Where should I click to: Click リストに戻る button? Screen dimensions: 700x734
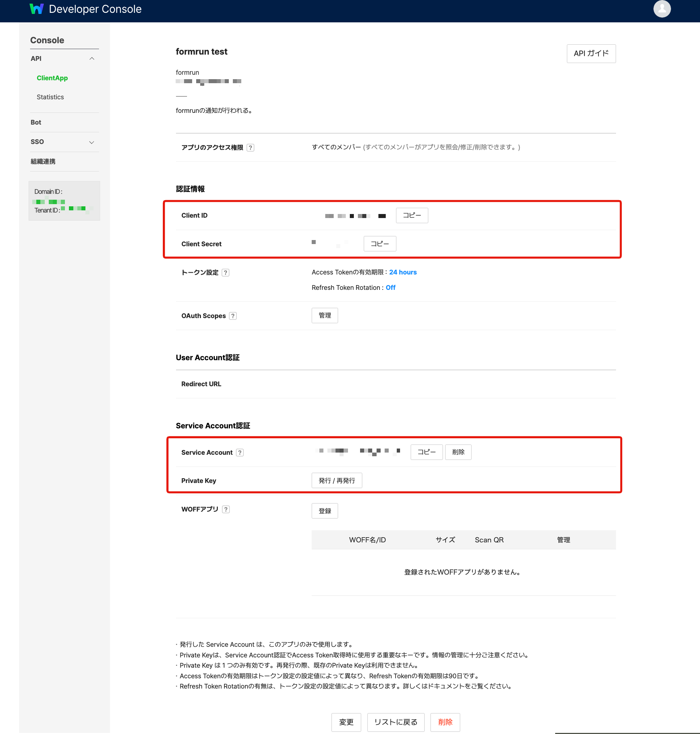pos(396,722)
